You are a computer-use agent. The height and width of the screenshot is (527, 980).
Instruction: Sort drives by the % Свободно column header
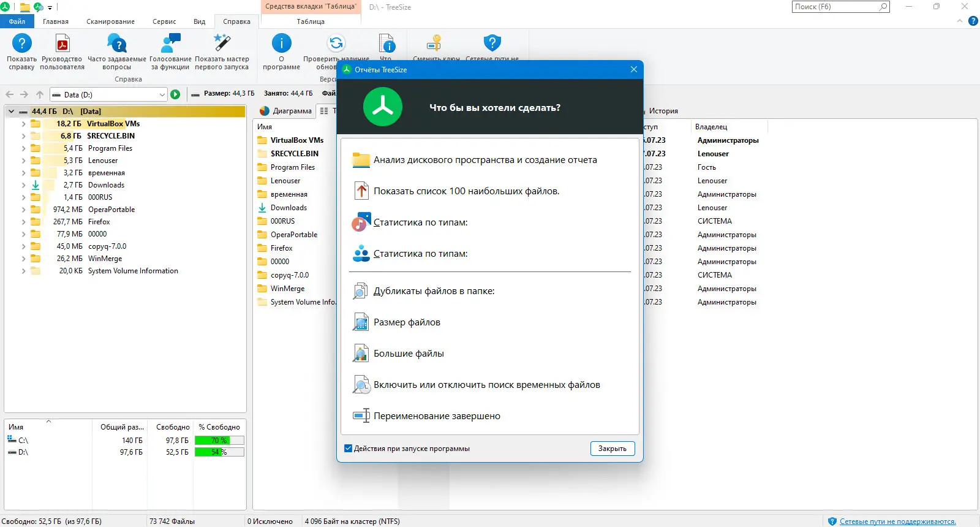[x=219, y=427]
